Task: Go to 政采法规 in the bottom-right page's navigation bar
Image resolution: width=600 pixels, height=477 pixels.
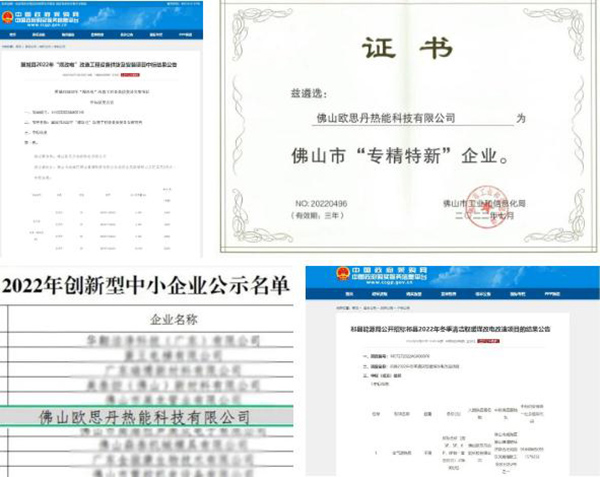Action: 379,294
